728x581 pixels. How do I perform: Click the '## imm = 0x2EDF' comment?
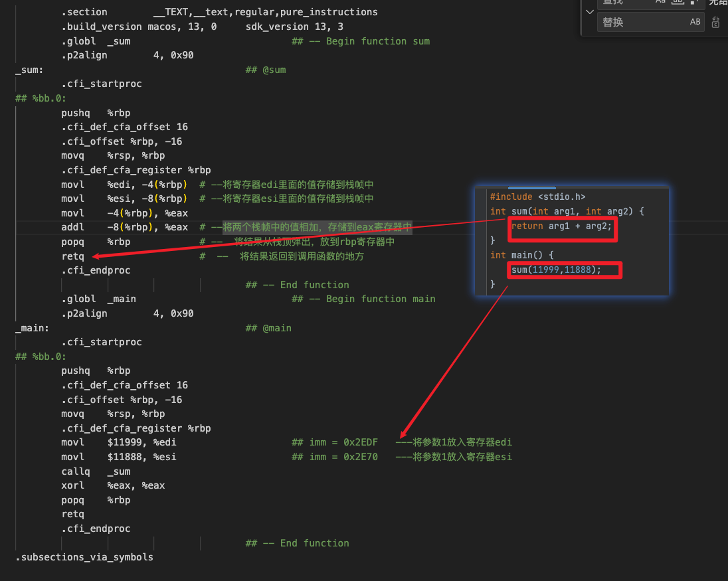(x=335, y=442)
